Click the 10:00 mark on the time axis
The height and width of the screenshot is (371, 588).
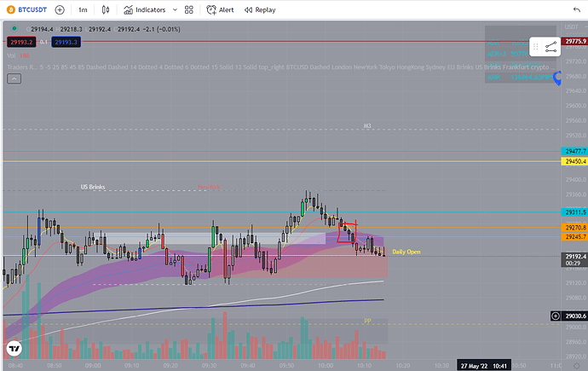(326, 365)
